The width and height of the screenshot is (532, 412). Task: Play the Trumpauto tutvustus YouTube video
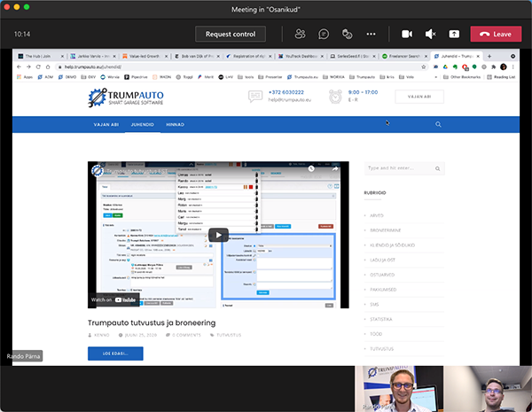pos(218,235)
